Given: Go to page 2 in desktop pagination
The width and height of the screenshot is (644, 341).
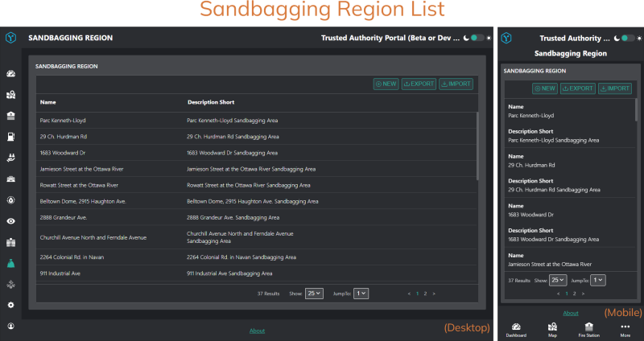Looking at the screenshot, I should 425,294.
